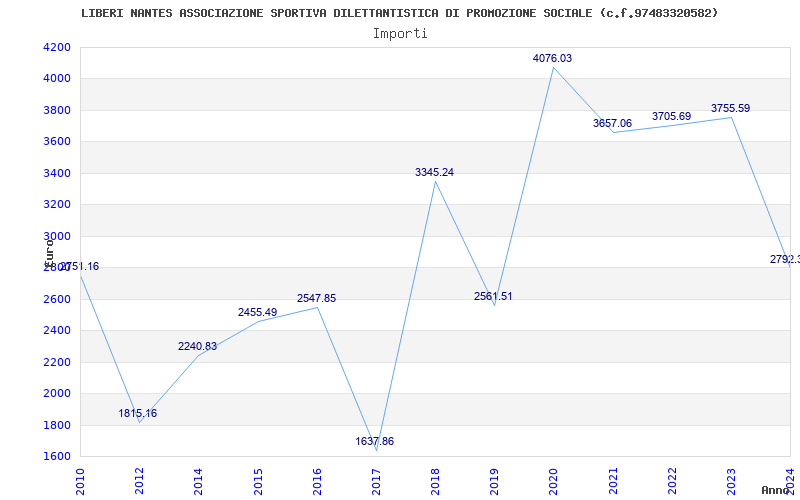Click y-axis value 2000
The height and width of the screenshot is (500, 800).
tap(57, 393)
